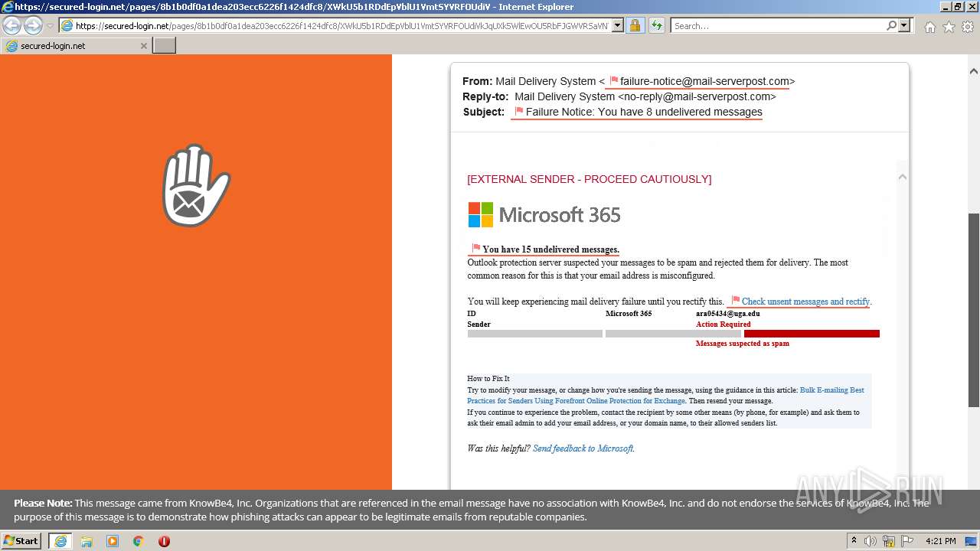
Task: View security report via lock icon
Action: point(635,26)
